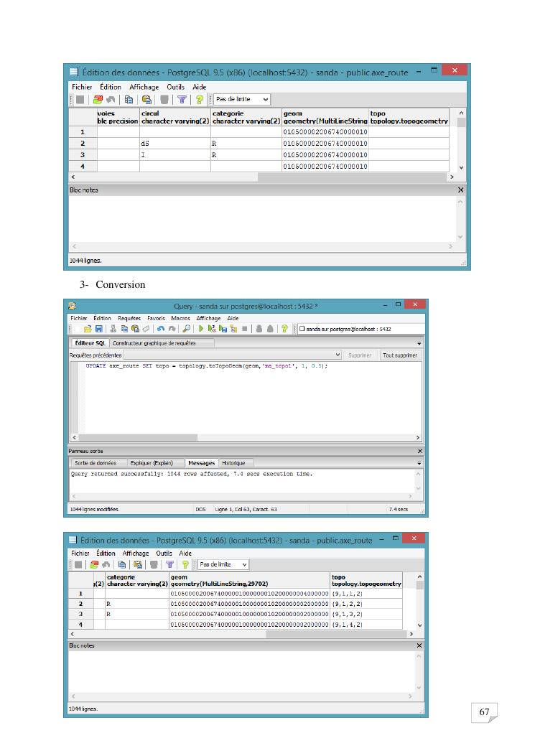Expand the Requêtes précédentes dropdown

pos(338,355)
